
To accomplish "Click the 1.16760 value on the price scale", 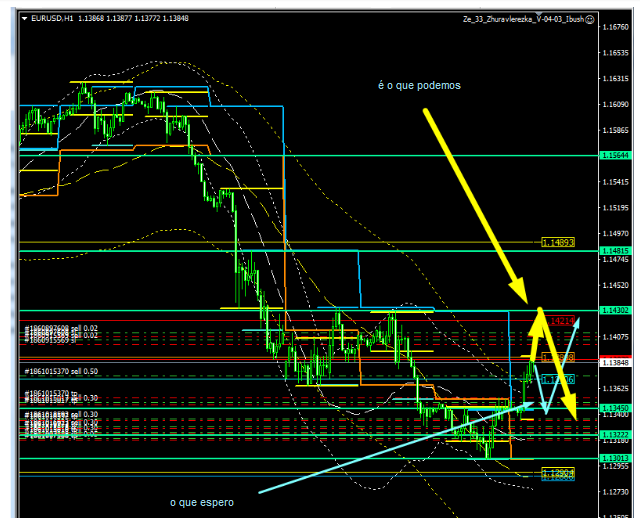I will 614,27.
